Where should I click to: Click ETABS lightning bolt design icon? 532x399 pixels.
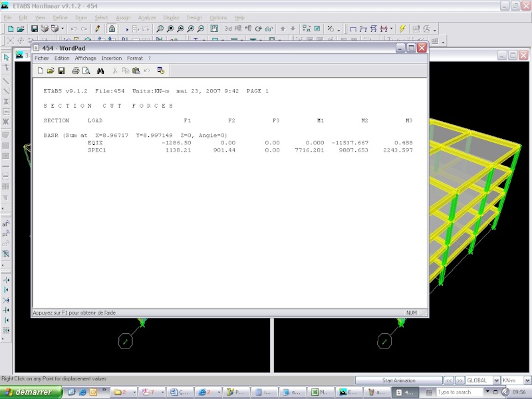click(402, 29)
